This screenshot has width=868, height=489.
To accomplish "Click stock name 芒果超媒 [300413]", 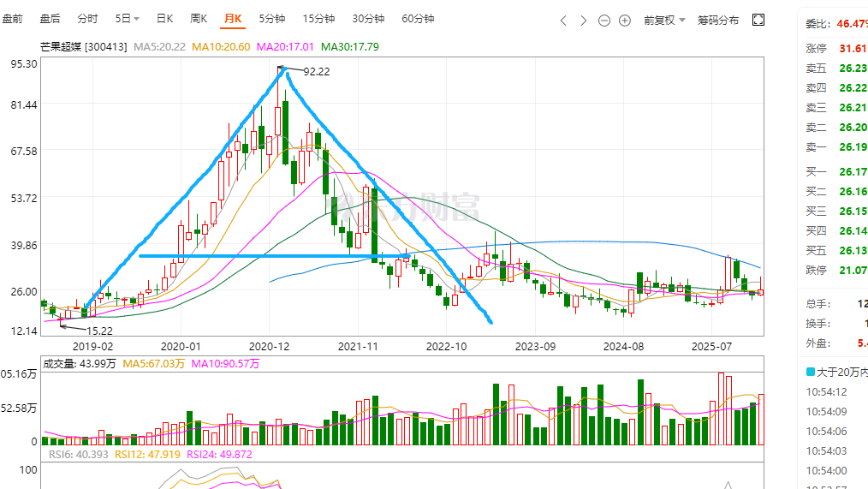I will pyautogui.click(x=84, y=47).
